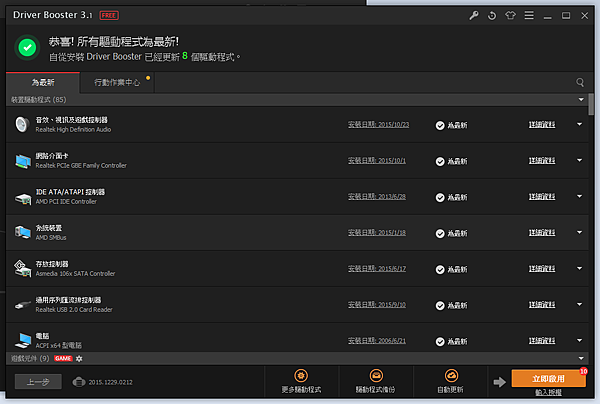
Task: Click the up-to-date check for Asmedia SATA
Action: click(440, 270)
